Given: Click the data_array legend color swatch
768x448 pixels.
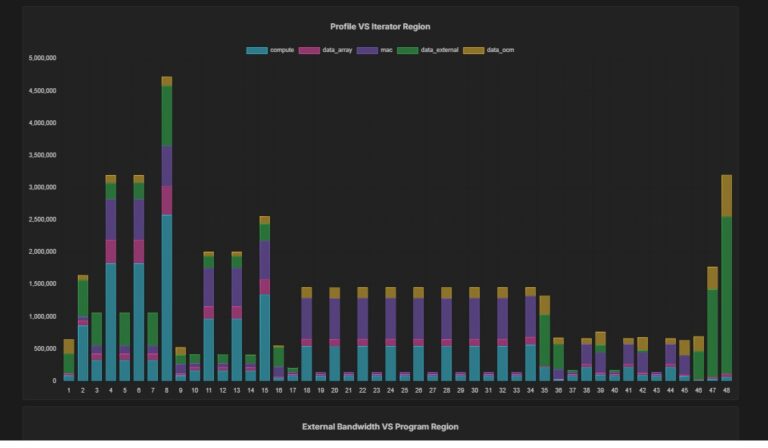Looking at the screenshot, I should (x=307, y=50).
